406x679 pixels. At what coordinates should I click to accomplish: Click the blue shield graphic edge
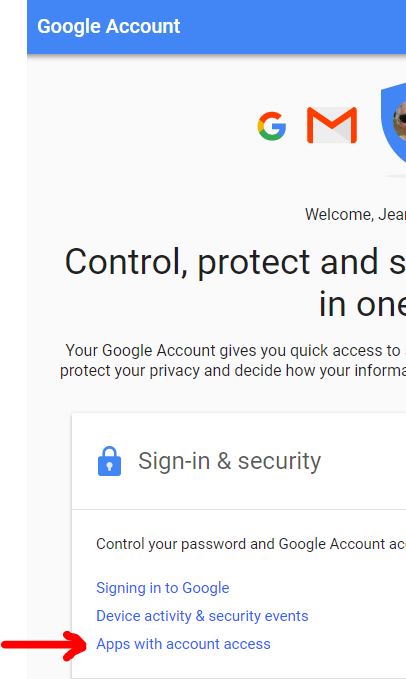coord(387,123)
